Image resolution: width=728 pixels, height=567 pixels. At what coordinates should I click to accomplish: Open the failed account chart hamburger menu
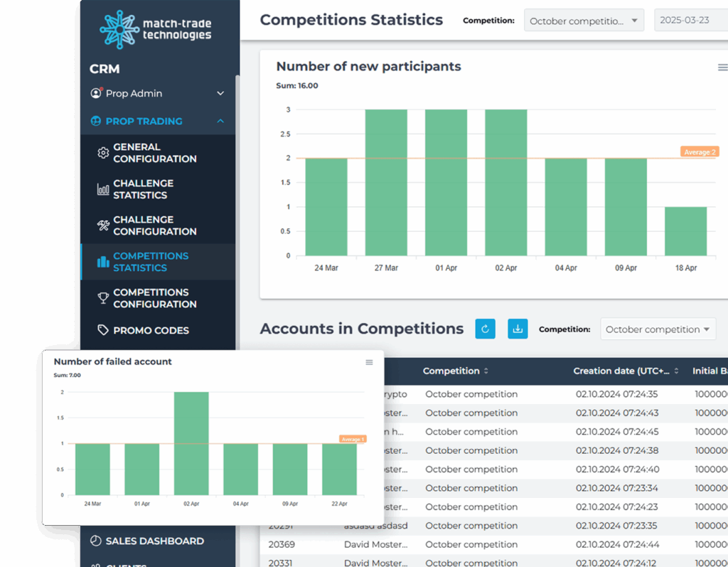369,362
